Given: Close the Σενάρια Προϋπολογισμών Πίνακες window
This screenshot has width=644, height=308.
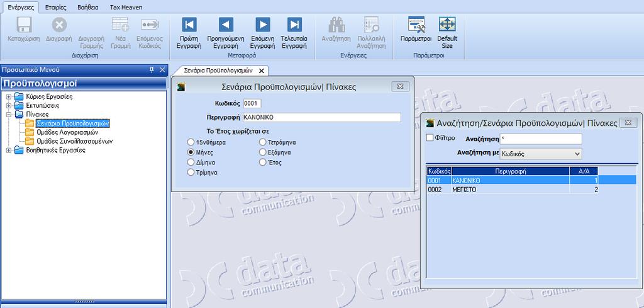Looking at the screenshot, I should click(x=401, y=86).
